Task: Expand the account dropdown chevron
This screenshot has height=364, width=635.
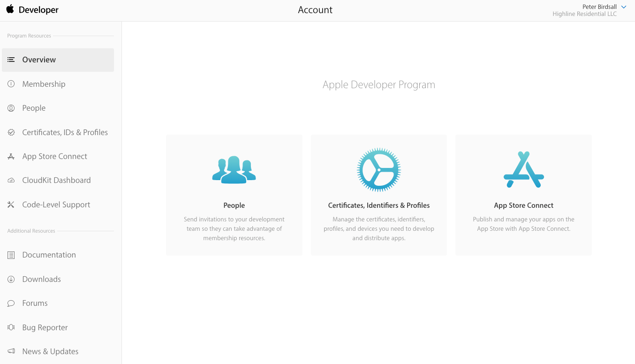Action: [624, 7]
